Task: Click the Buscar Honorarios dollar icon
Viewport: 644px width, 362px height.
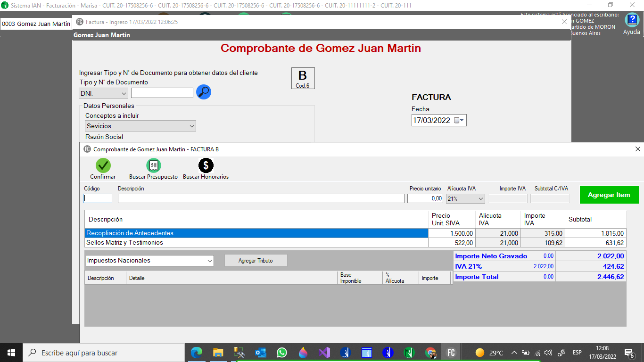Action: (206, 165)
